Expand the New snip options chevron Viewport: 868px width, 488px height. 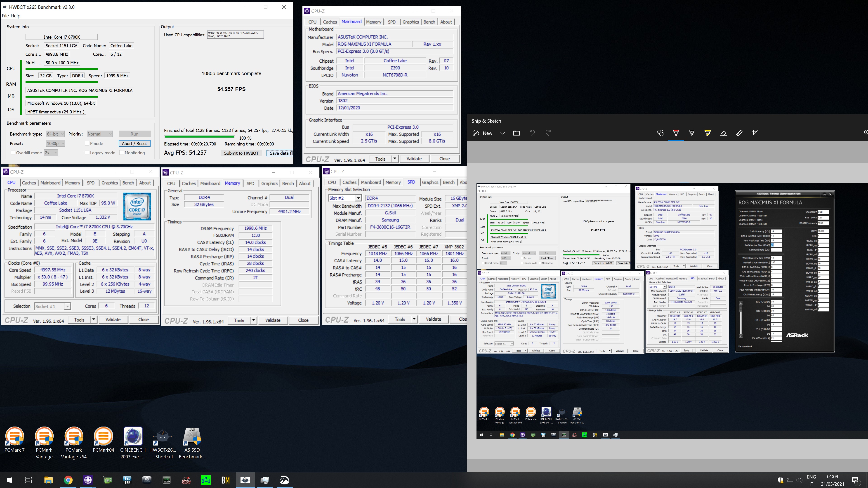pos(502,133)
